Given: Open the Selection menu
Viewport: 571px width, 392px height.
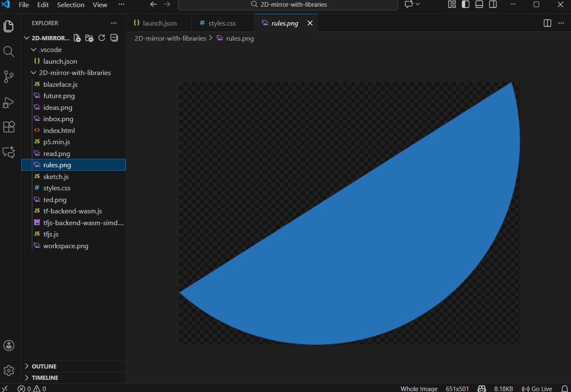Looking at the screenshot, I should [70, 5].
